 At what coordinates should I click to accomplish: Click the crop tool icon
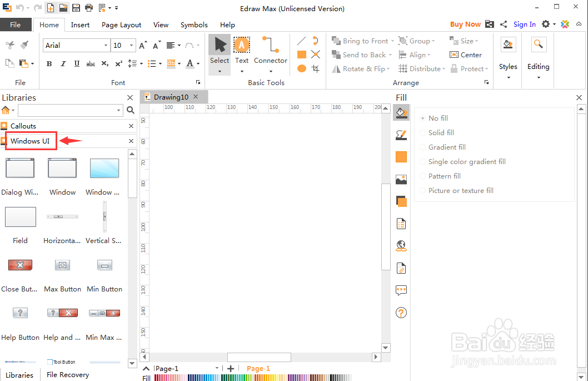point(315,69)
